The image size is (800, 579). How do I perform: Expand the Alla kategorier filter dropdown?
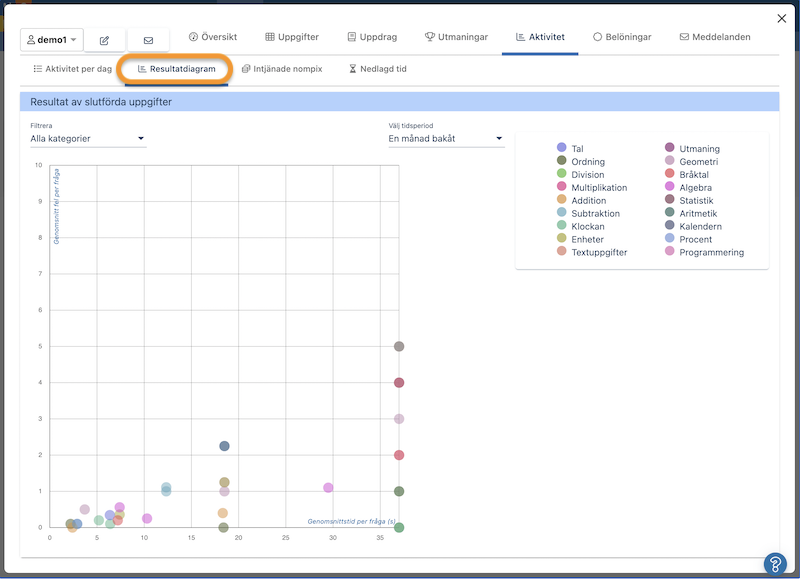pyautogui.click(x=88, y=139)
